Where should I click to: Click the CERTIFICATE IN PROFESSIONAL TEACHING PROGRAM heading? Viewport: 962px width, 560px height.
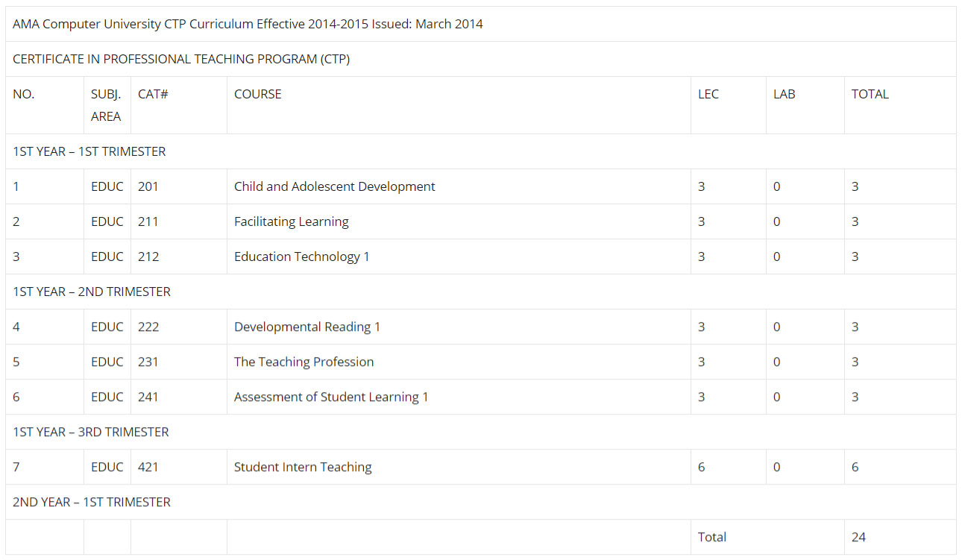pos(181,59)
